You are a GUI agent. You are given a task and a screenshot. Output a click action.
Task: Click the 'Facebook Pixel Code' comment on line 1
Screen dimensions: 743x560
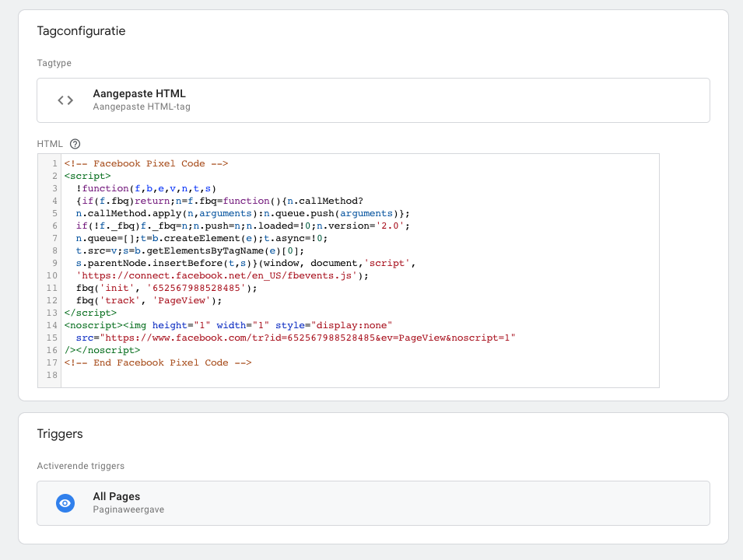tap(146, 163)
